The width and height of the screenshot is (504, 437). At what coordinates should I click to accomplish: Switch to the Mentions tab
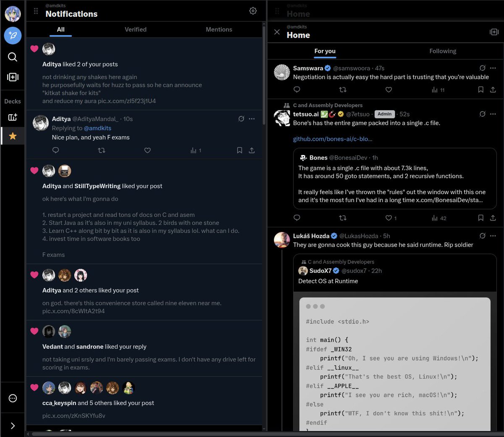coord(219,29)
